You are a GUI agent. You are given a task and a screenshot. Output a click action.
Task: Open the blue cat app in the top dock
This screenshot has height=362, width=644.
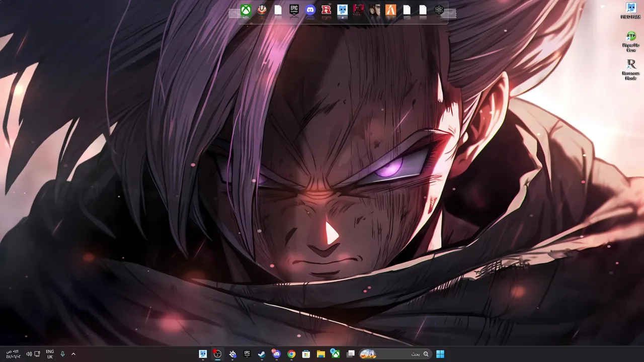pos(342,10)
